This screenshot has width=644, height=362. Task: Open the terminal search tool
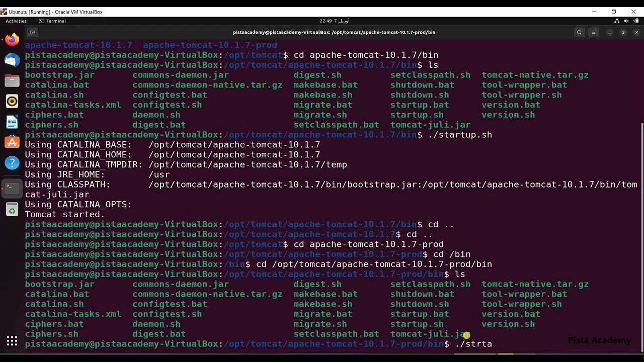click(x=580, y=32)
